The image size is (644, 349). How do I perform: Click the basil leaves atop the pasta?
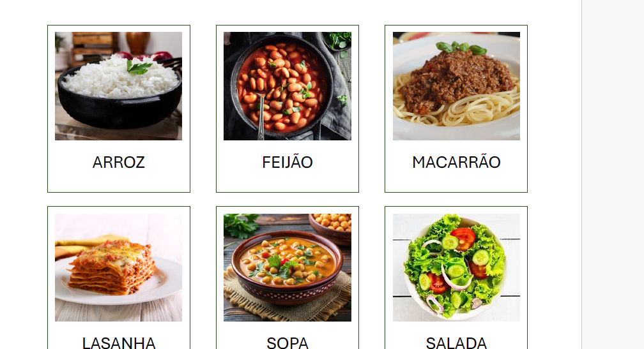(x=461, y=47)
